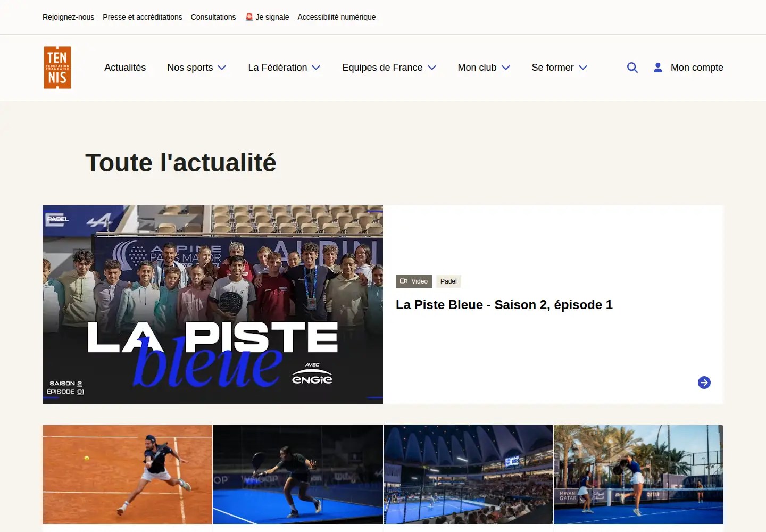Open the Qatar padel palm trees thumbnail
This screenshot has height=532, width=766.
(x=638, y=475)
